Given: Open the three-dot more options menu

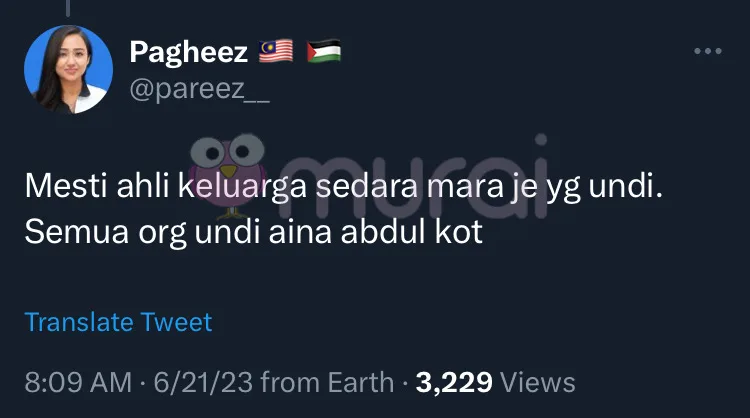Looking at the screenshot, I should point(708,51).
